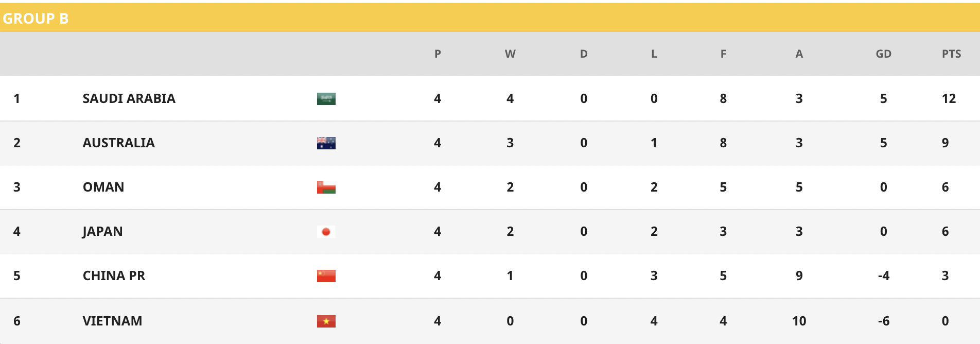Click Saudi Arabia's 12 points value
The width and height of the screenshot is (980, 344).
(x=949, y=98)
